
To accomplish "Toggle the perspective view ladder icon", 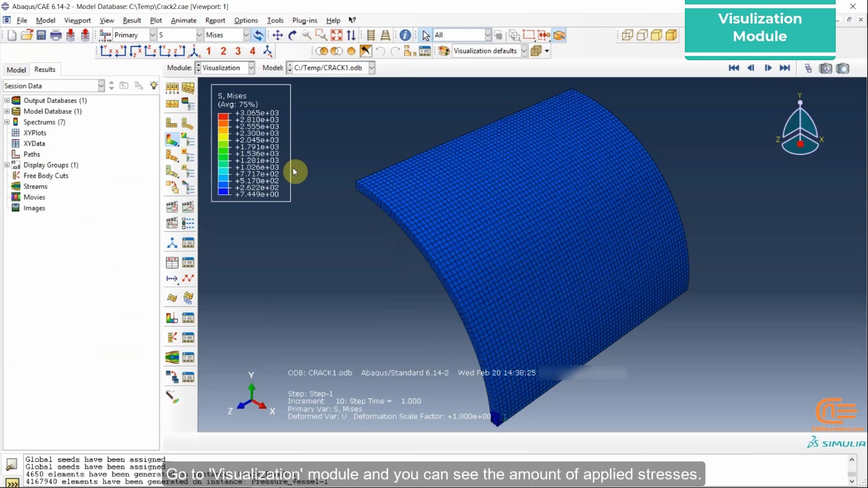I will coord(385,35).
